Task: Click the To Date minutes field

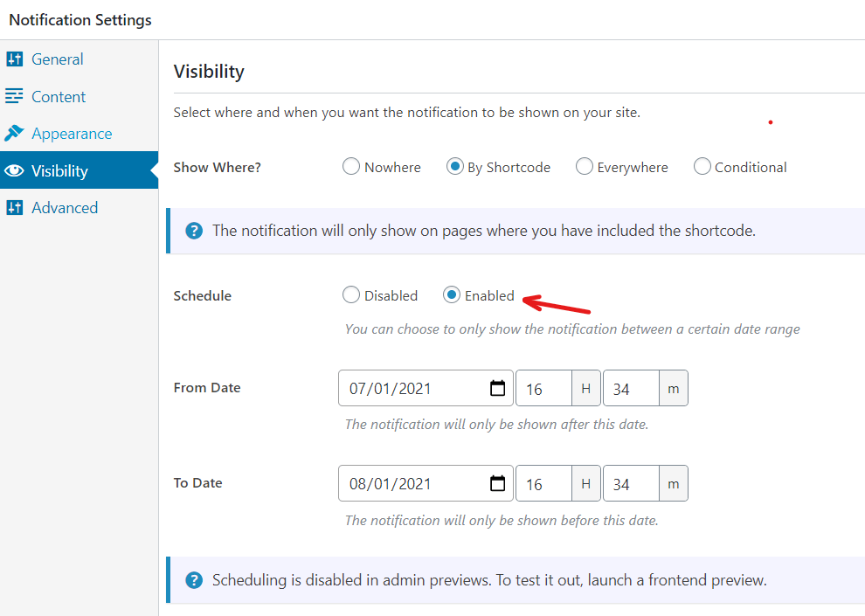Action: (631, 484)
